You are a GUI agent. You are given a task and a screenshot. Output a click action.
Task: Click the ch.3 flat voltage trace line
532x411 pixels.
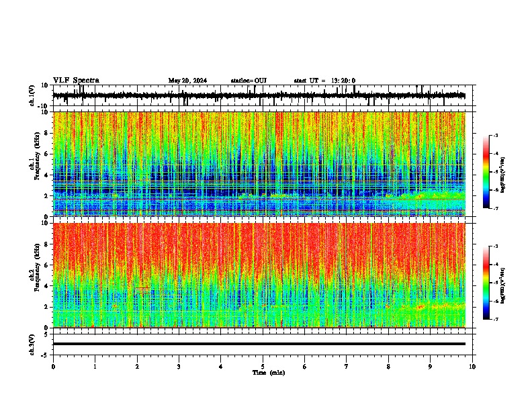point(259,344)
